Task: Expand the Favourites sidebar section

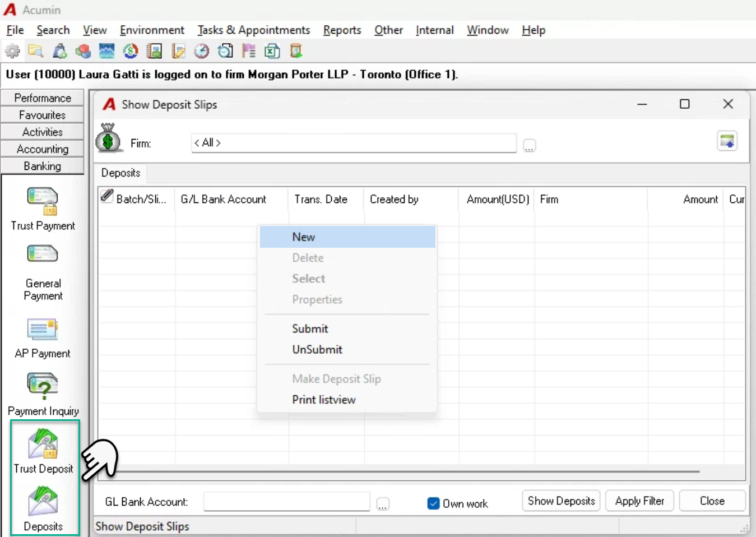Action: click(x=43, y=115)
